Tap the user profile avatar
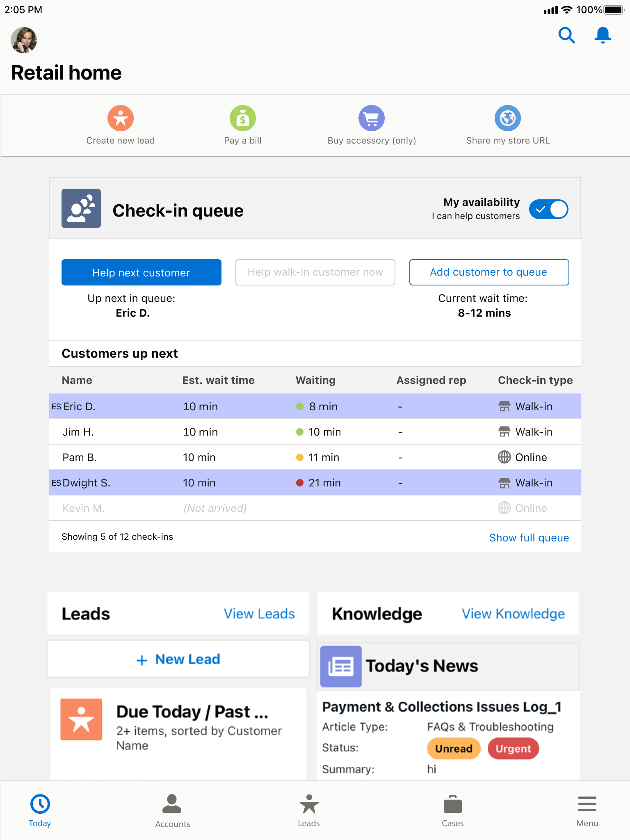This screenshot has height=840, width=630. click(24, 40)
